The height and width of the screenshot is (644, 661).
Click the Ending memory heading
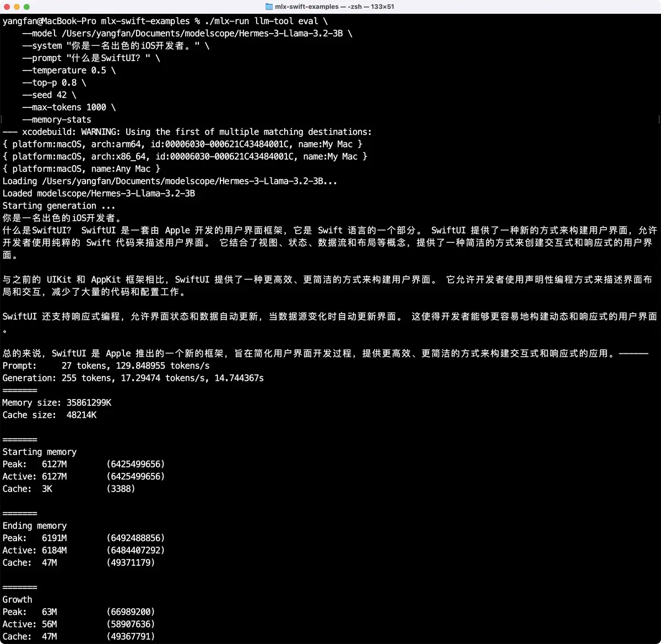(35, 526)
